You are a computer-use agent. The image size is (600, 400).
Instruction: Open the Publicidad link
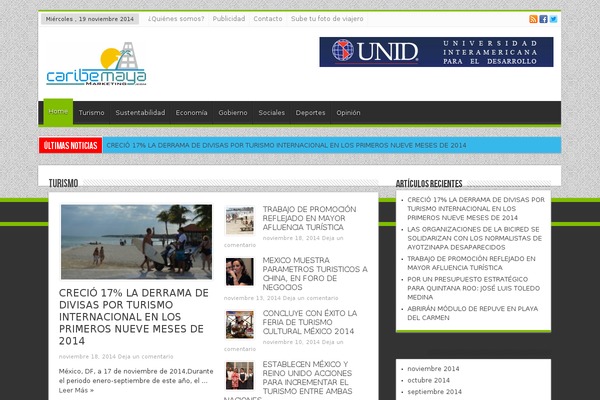coord(229,19)
